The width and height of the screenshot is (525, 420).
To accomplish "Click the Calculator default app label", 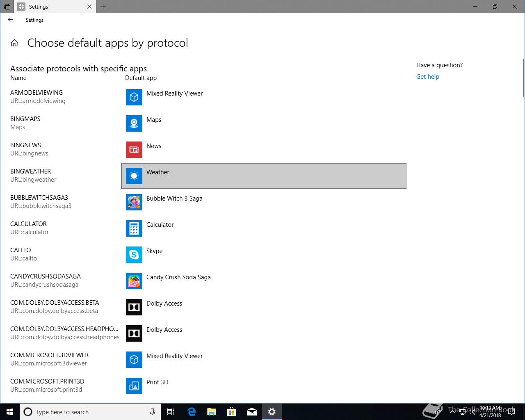I will pyautogui.click(x=160, y=225).
